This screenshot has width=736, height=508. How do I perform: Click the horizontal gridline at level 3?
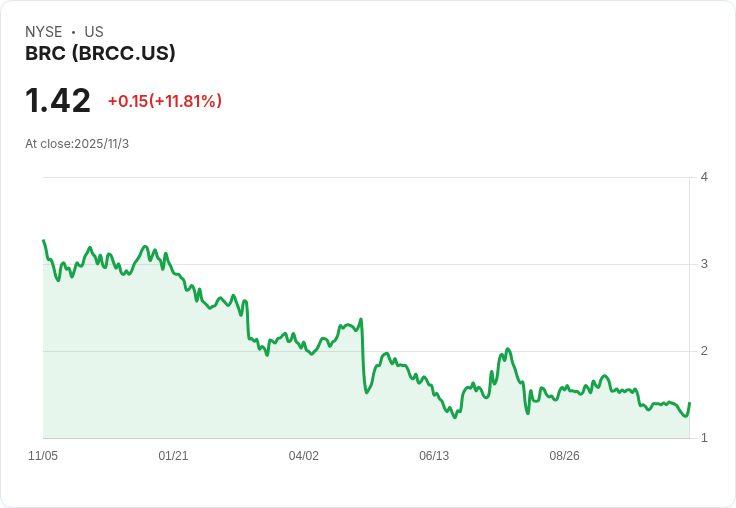[400, 264]
